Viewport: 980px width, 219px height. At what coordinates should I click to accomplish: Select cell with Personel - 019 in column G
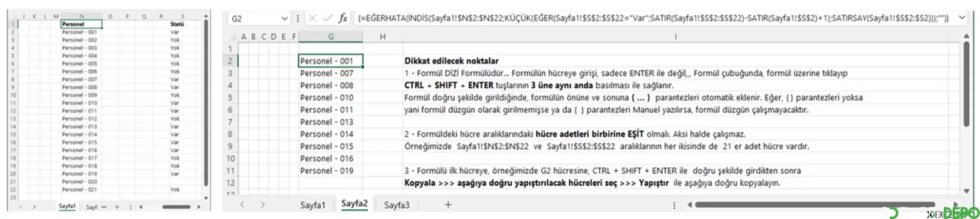coord(331,171)
